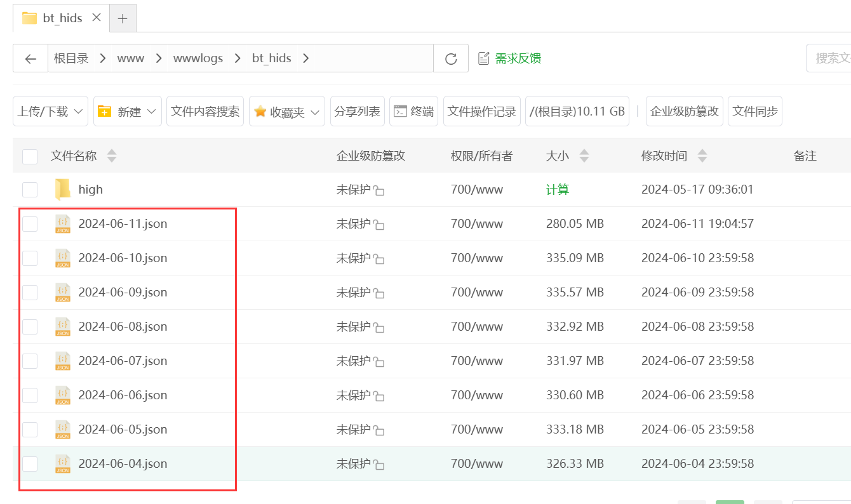Close the bt_hids tab
851x504 pixels.
click(x=97, y=18)
